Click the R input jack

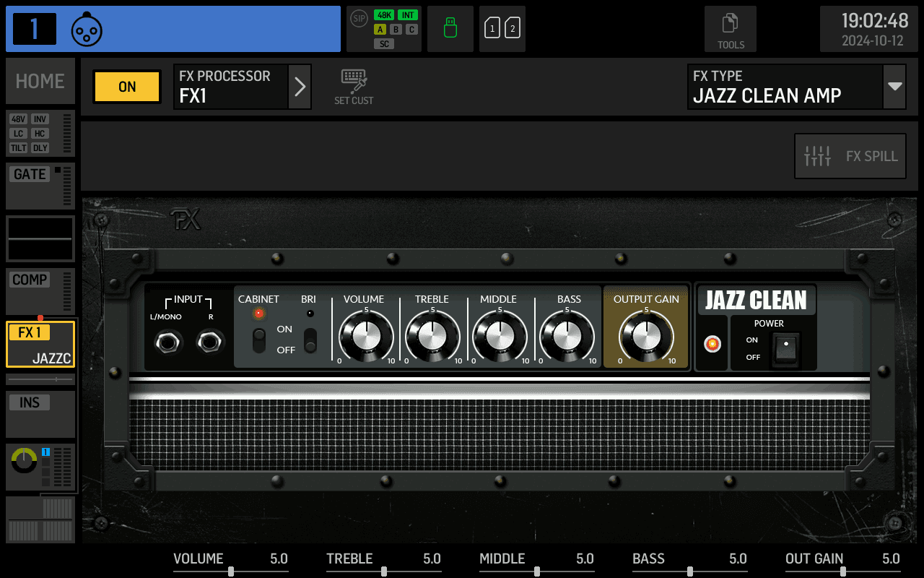tap(210, 342)
